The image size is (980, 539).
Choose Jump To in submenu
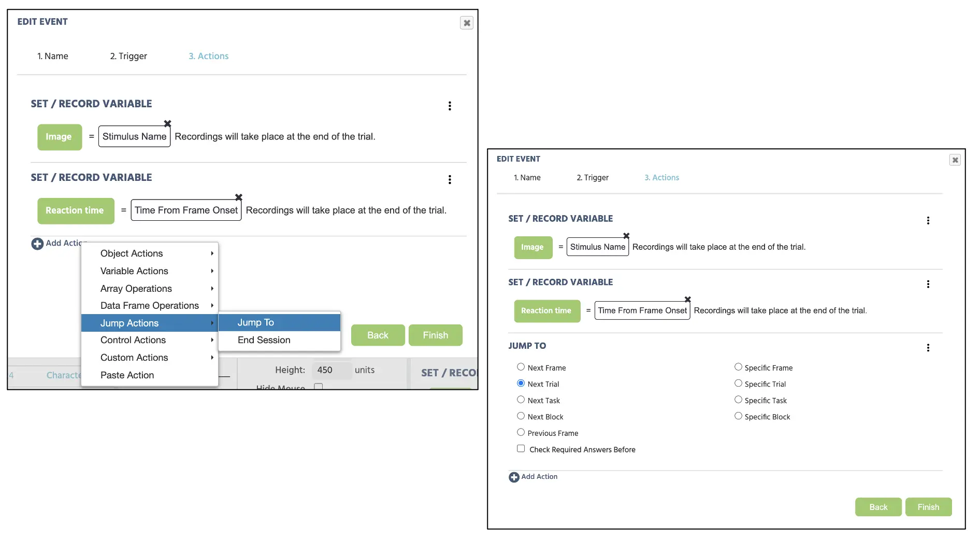279,322
